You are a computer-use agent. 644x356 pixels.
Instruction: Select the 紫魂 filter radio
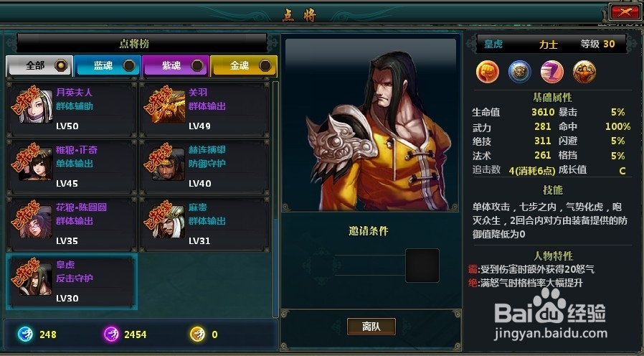tap(197, 65)
